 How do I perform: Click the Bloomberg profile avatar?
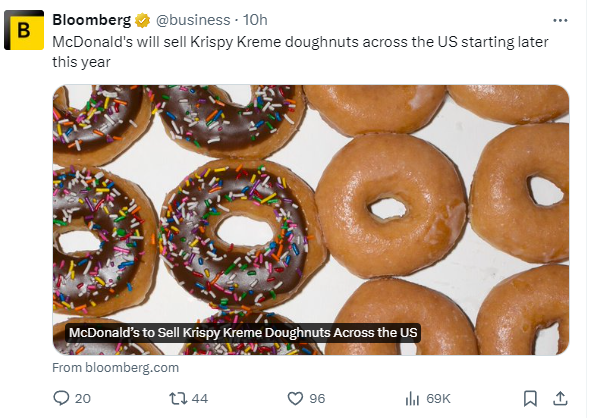pyautogui.click(x=25, y=32)
